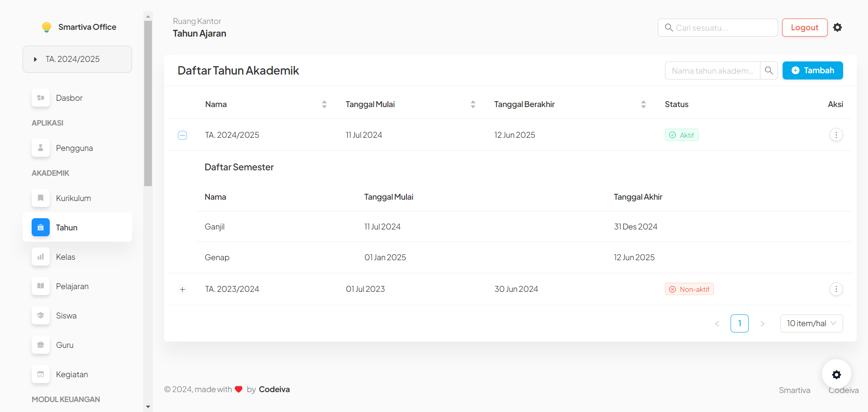Collapse the TA. 2024/2025 row
868x412 pixels.
[183, 135]
